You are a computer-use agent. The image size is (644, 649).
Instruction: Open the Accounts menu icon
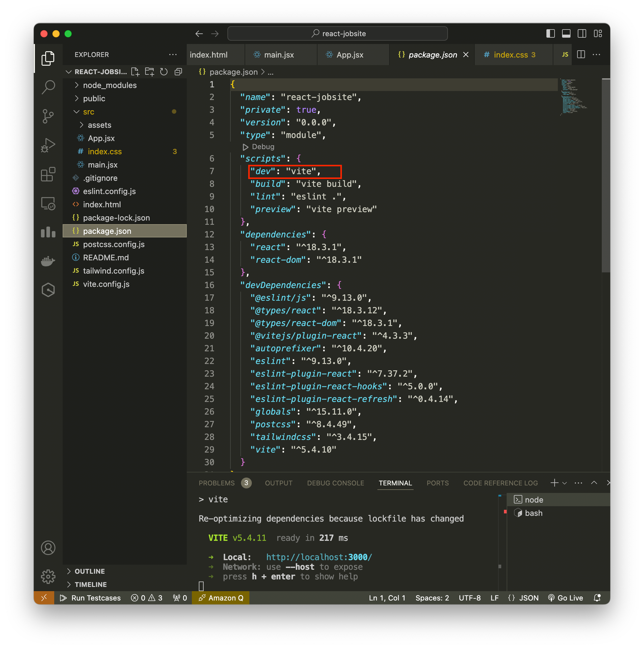click(x=48, y=547)
